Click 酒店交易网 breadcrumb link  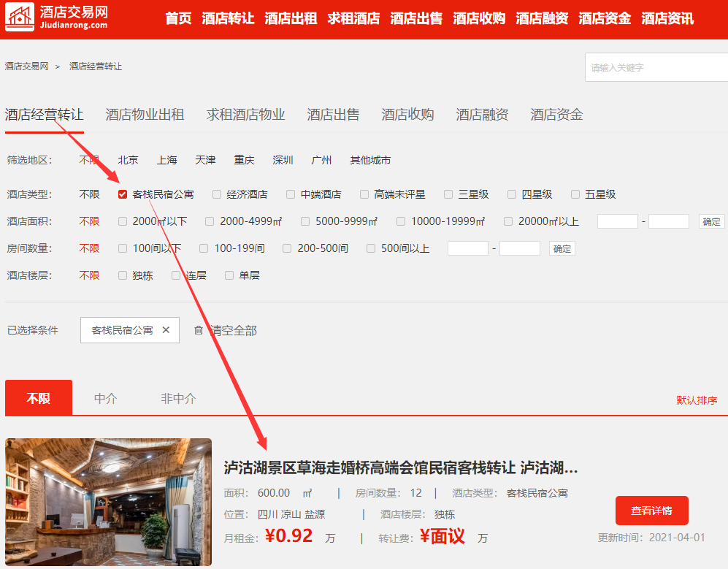coord(26,66)
